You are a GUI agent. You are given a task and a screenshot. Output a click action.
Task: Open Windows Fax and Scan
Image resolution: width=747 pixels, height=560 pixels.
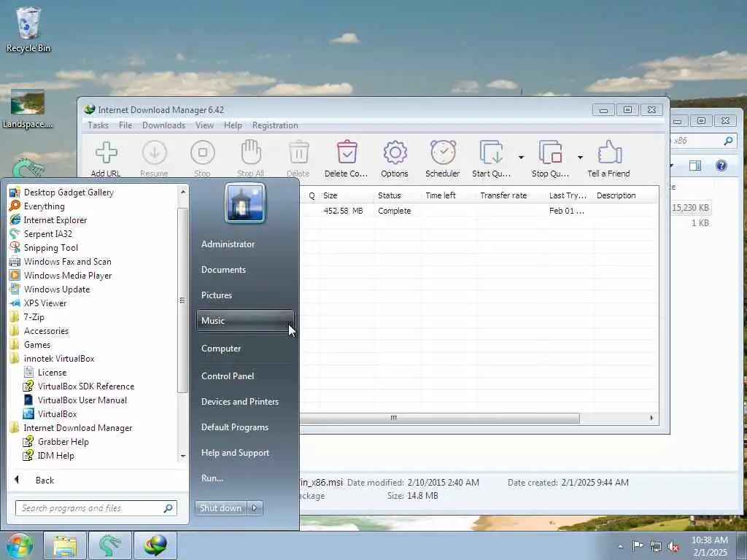click(93, 262)
